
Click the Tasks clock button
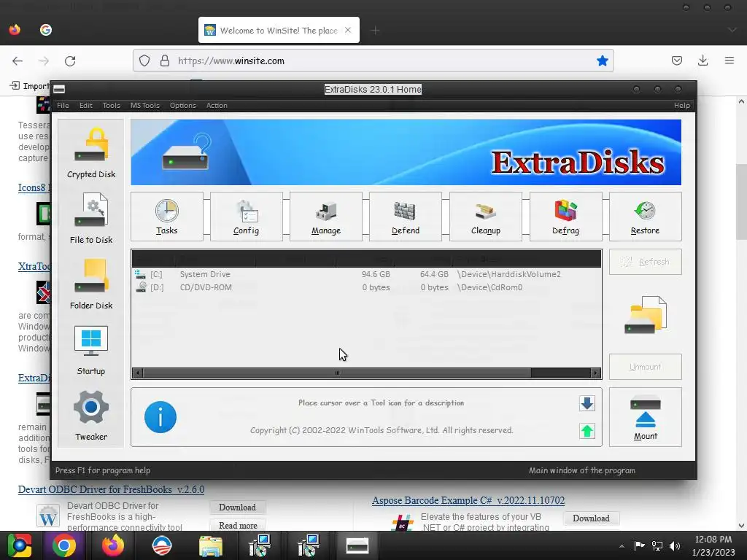pos(167,217)
